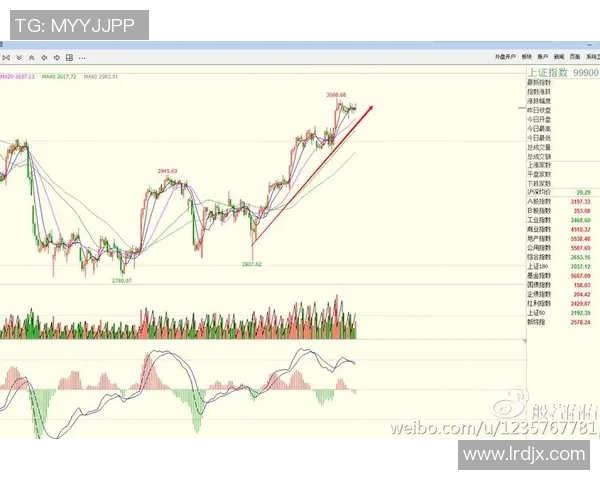Select the A股指数 row in index list

[539, 201]
